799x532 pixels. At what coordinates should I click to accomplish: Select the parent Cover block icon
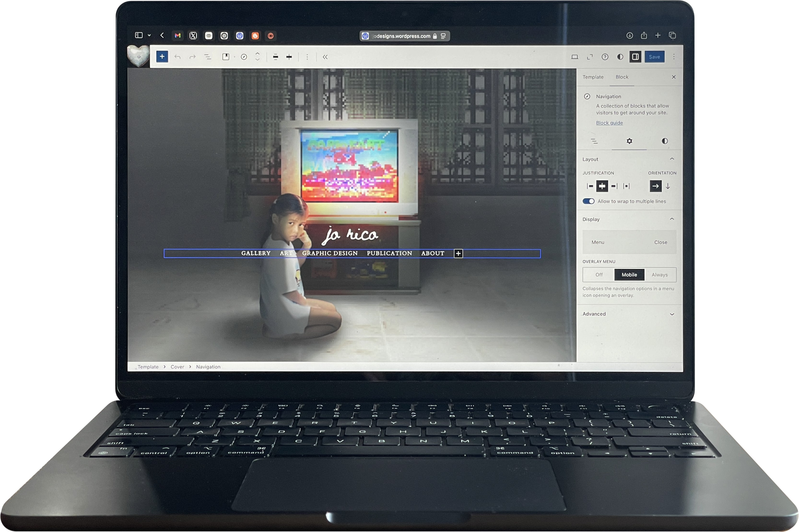click(x=225, y=57)
